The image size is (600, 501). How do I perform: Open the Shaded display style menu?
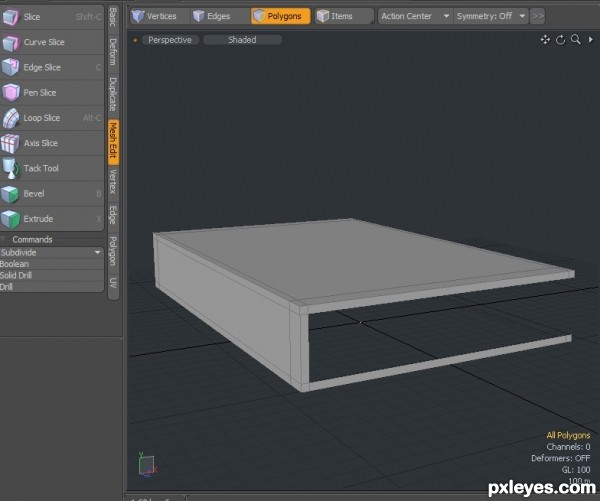coord(242,40)
